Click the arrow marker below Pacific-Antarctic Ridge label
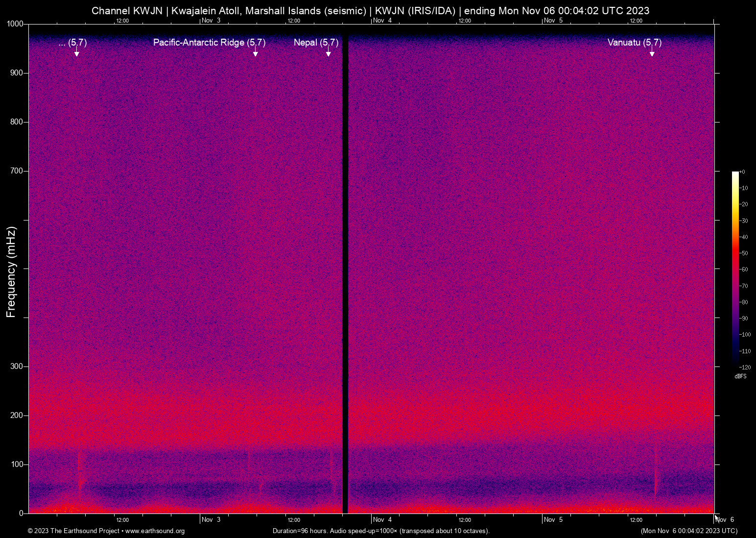Screen dimensions: 756x538 (x=256, y=52)
